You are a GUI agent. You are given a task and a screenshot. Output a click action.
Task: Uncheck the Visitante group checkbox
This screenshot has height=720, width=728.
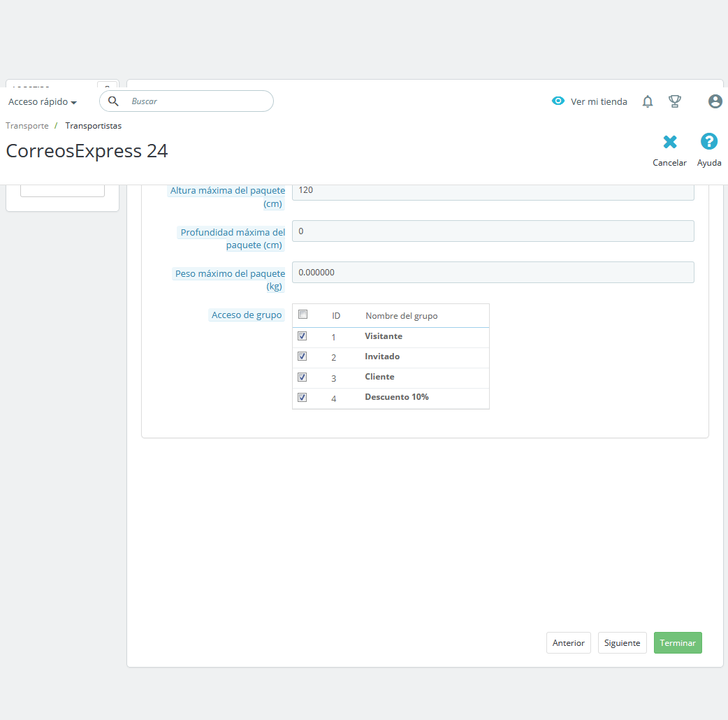(303, 336)
